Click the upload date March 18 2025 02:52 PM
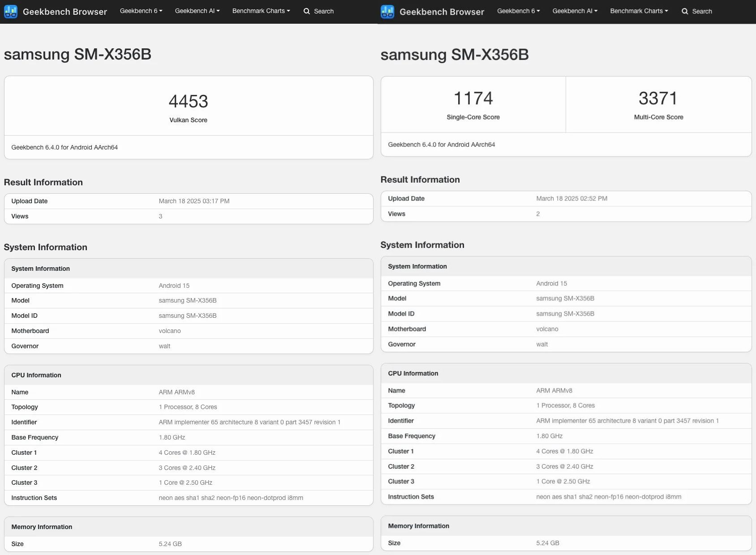The width and height of the screenshot is (756, 555). [x=571, y=198]
